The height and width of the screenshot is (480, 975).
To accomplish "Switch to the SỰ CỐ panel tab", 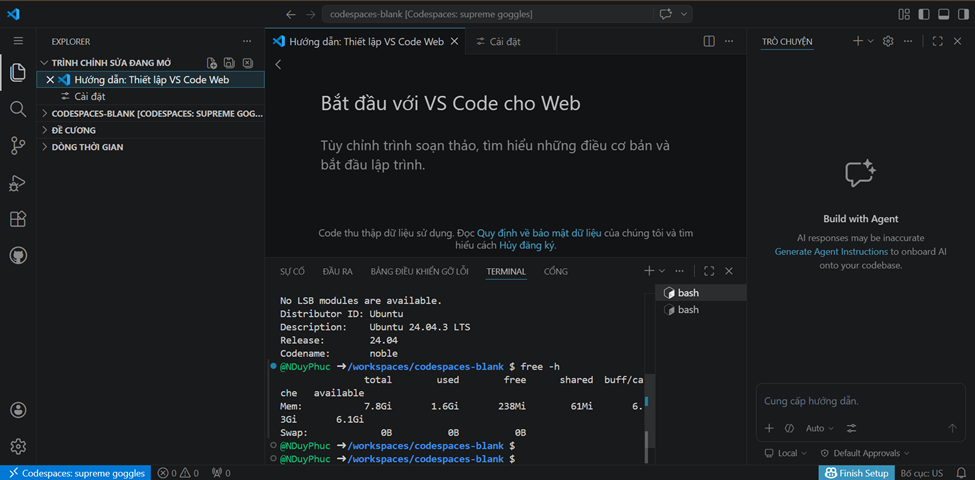I will click(x=293, y=272).
